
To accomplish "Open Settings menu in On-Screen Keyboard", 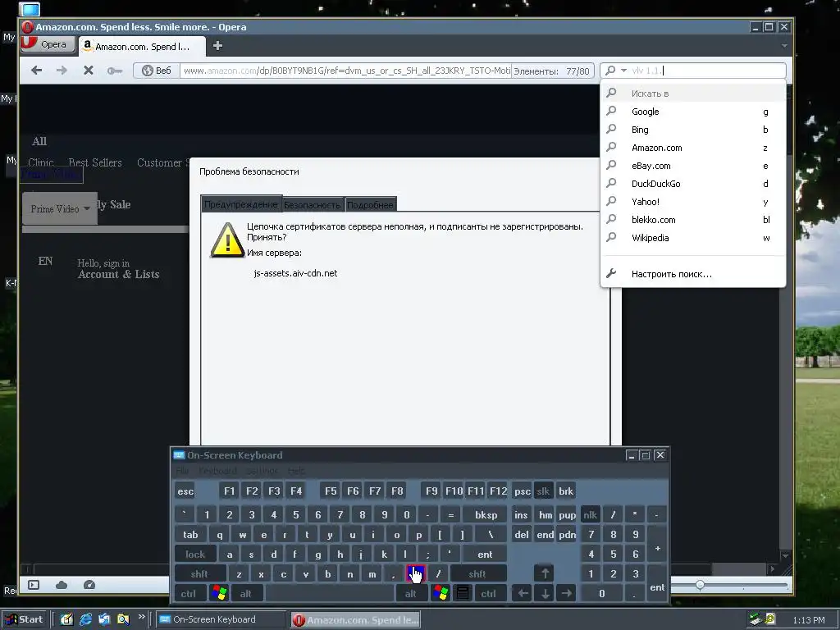I will click(262, 471).
